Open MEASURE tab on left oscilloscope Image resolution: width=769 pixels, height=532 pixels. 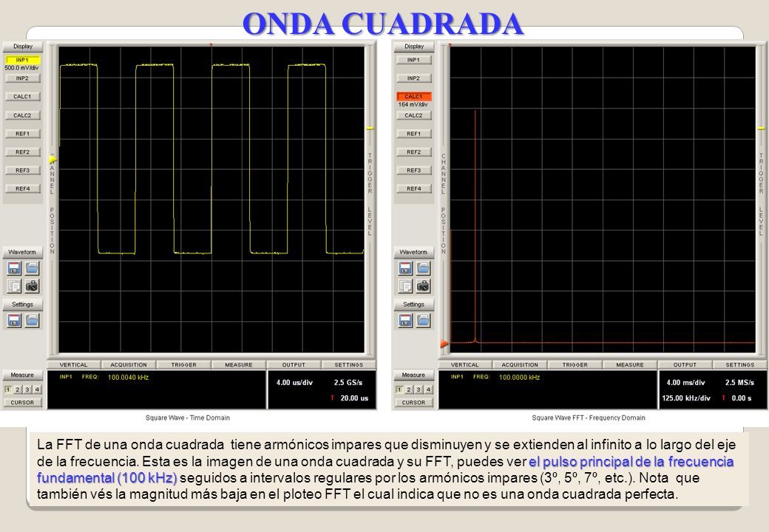click(239, 364)
